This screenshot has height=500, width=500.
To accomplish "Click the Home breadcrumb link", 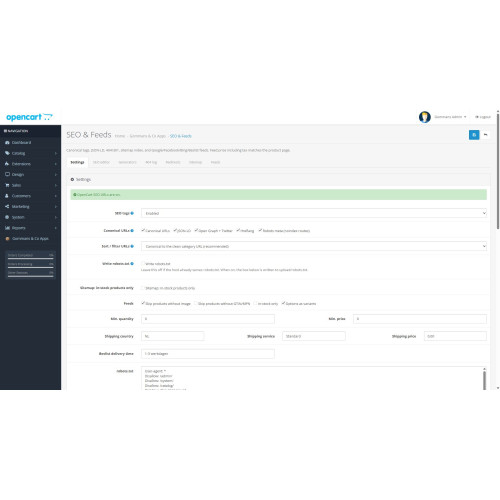I will click(120, 136).
